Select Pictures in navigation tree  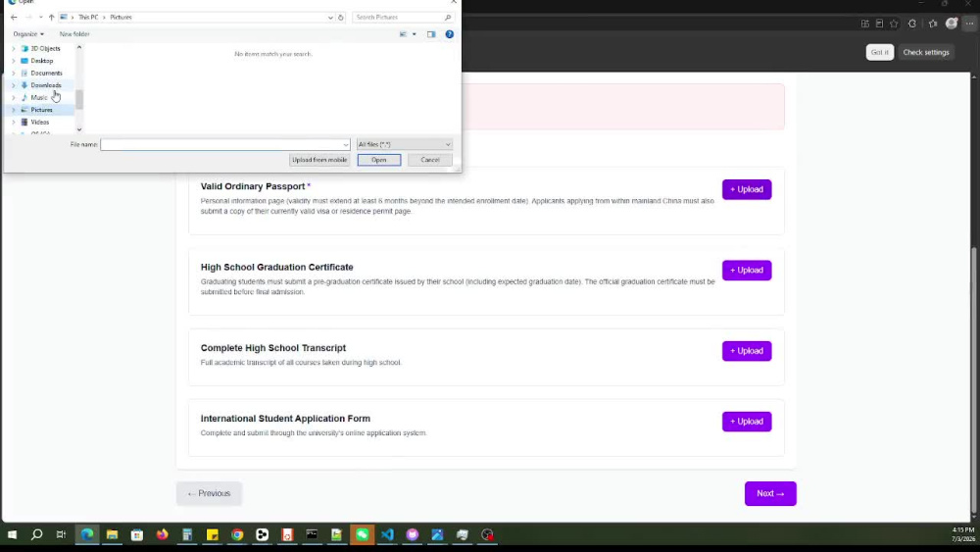point(41,110)
